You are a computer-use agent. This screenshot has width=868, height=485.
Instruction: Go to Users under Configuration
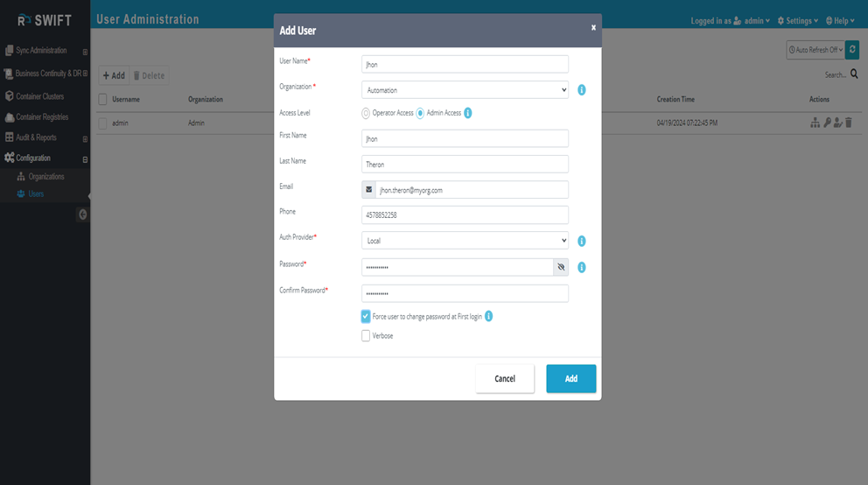click(x=36, y=193)
